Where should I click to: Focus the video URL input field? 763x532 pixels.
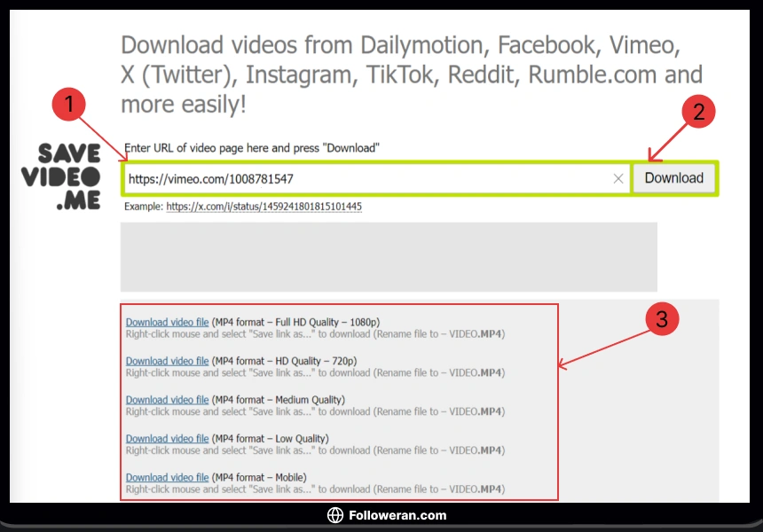tap(364, 179)
